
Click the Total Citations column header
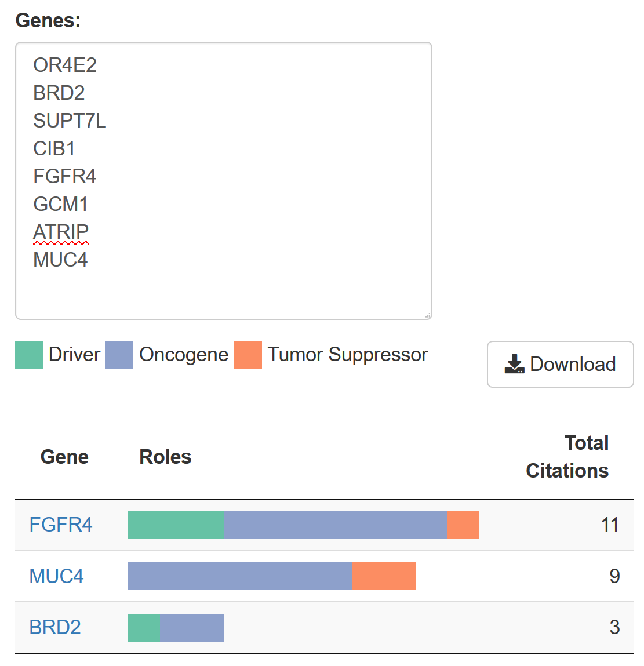(567, 457)
